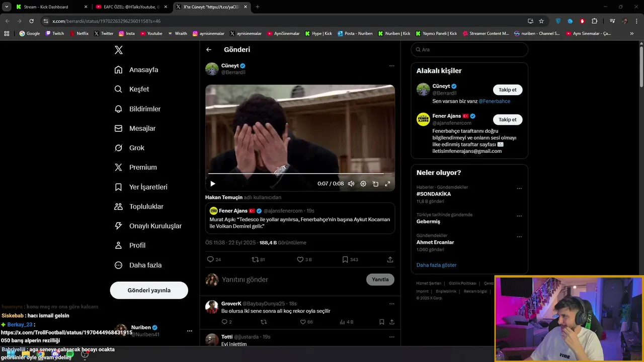Image resolution: width=644 pixels, height=362 pixels.
Task: Open browser tab search dropdown
Action: click(x=7, y=7)
